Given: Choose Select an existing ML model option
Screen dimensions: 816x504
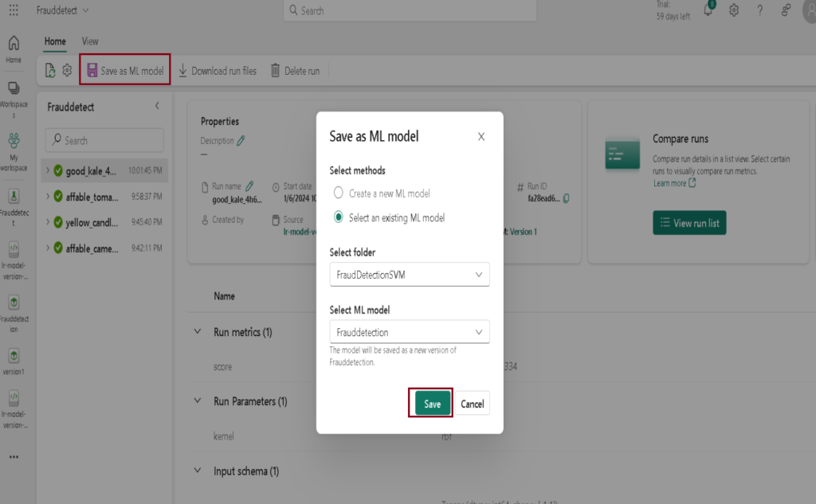Looking at the screenshot, I should [x=339, y=217].
